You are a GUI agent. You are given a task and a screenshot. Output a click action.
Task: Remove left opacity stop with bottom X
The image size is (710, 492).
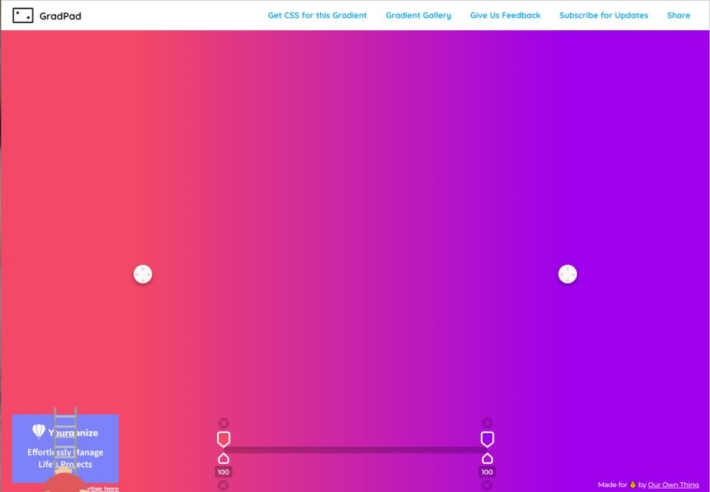[223, 485]
